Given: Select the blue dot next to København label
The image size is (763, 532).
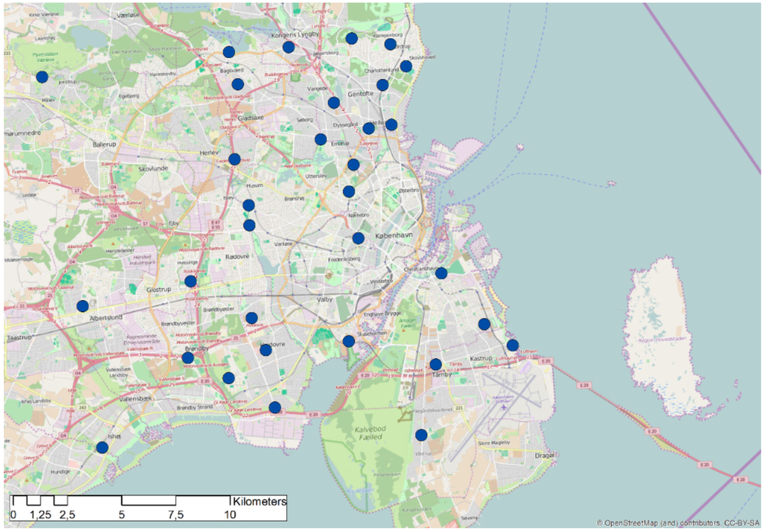Looking at the screenshot, I should 358,238.
